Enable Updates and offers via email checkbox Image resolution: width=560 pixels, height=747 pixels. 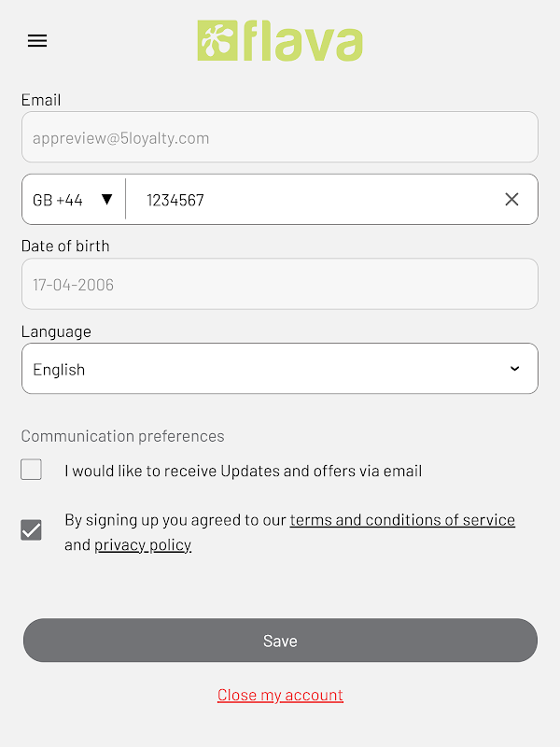coord(32,470)
